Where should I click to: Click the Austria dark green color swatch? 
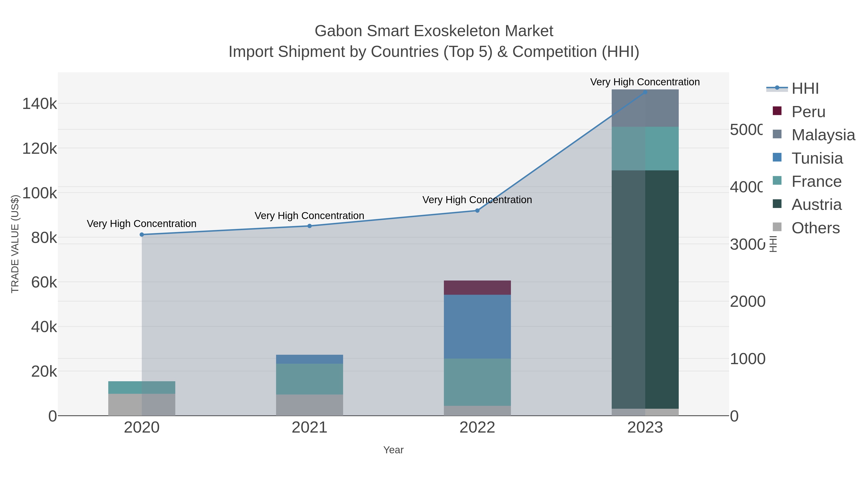(x=777, y=204)
